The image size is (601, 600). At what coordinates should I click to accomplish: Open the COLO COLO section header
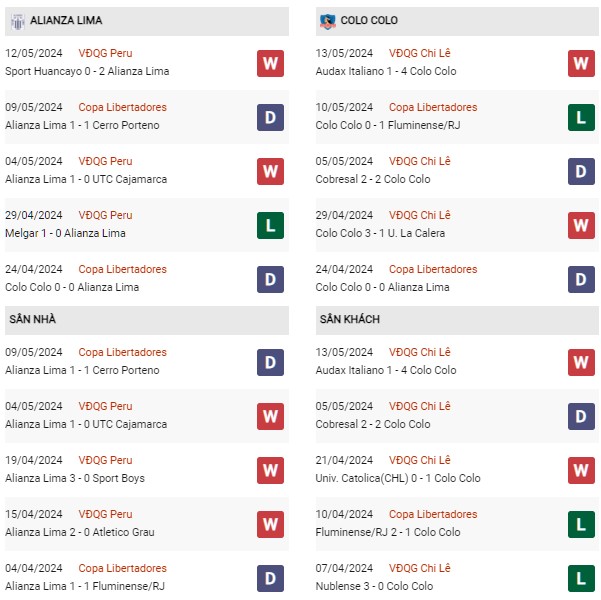click(x=457, y=21)
